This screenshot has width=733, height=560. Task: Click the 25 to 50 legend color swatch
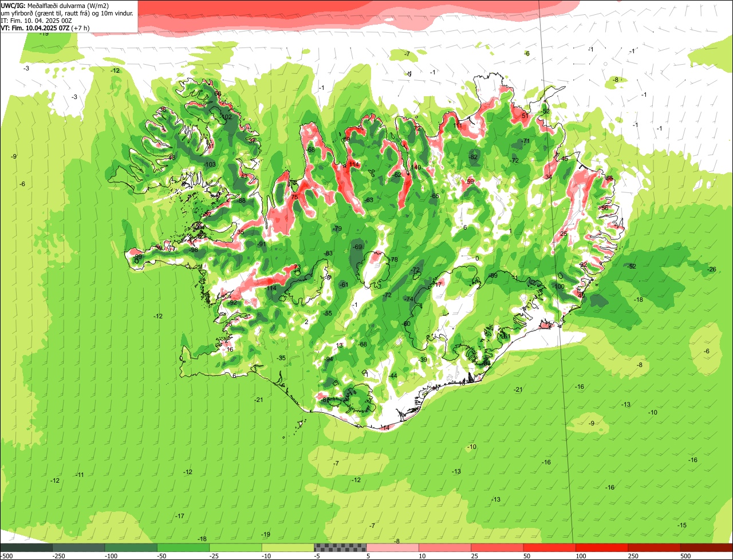click(x=497, y=547)
